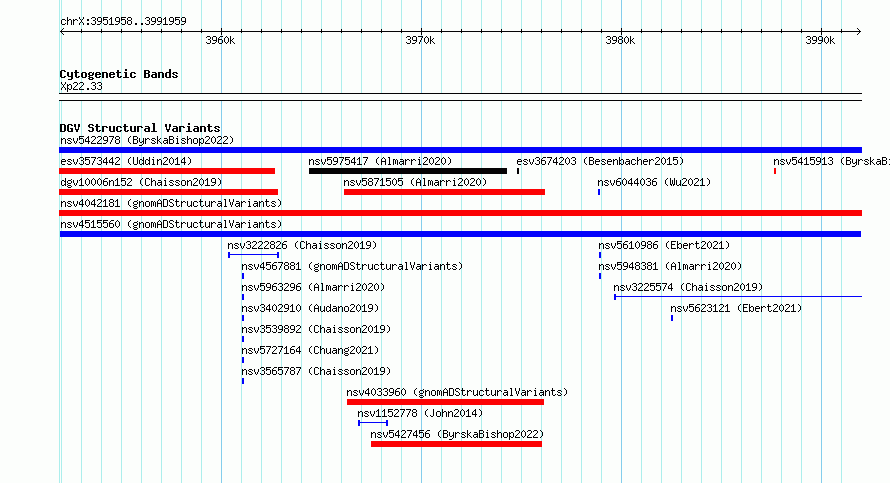Open nsv4042181 (gnomADStructuralVariants) label

[171, 203]
